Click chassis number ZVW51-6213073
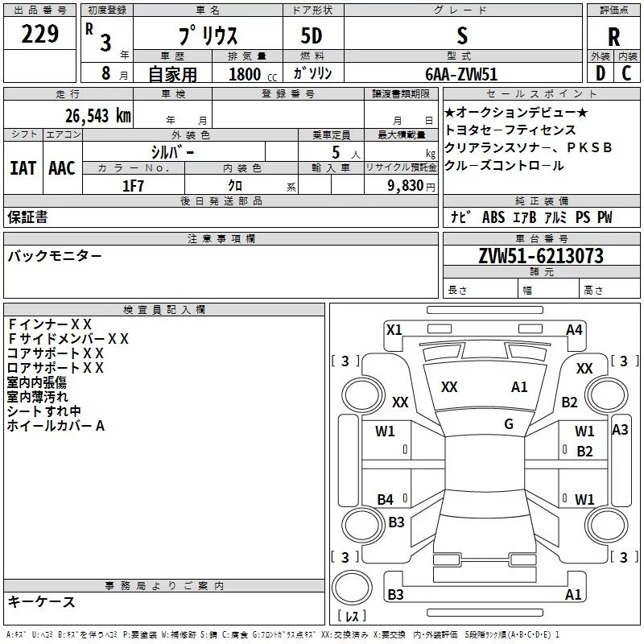 click(541, 256)
